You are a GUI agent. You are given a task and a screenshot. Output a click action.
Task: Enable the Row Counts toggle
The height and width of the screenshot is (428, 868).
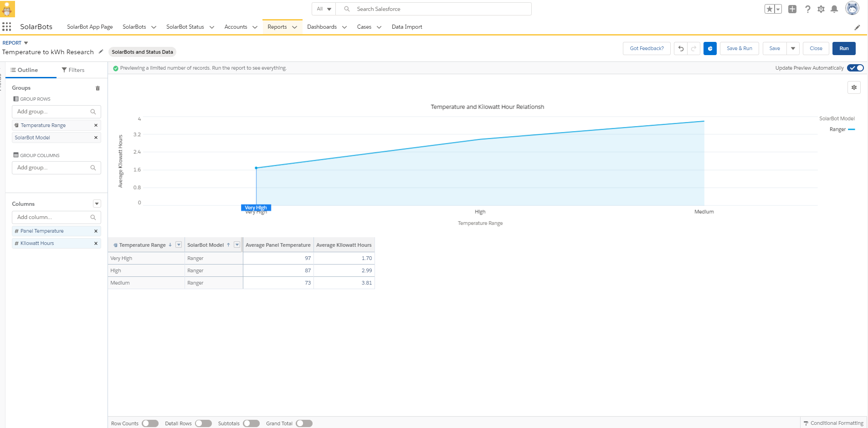click(150, 423)
